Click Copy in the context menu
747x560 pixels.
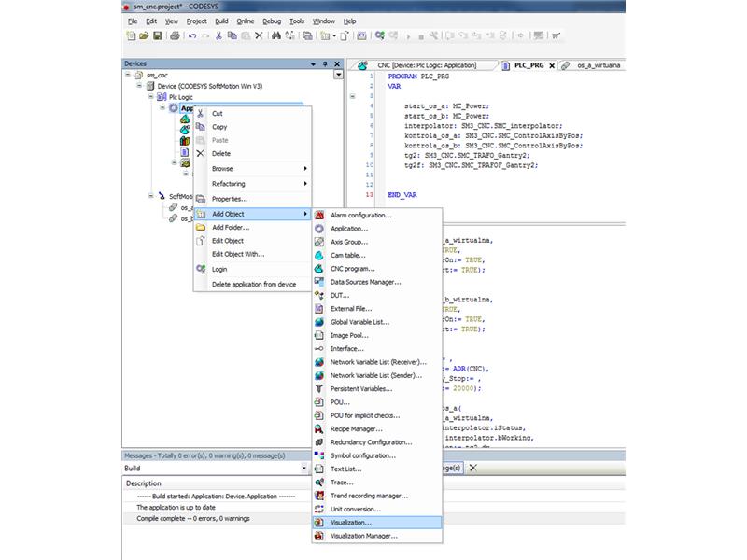[252, 127]
